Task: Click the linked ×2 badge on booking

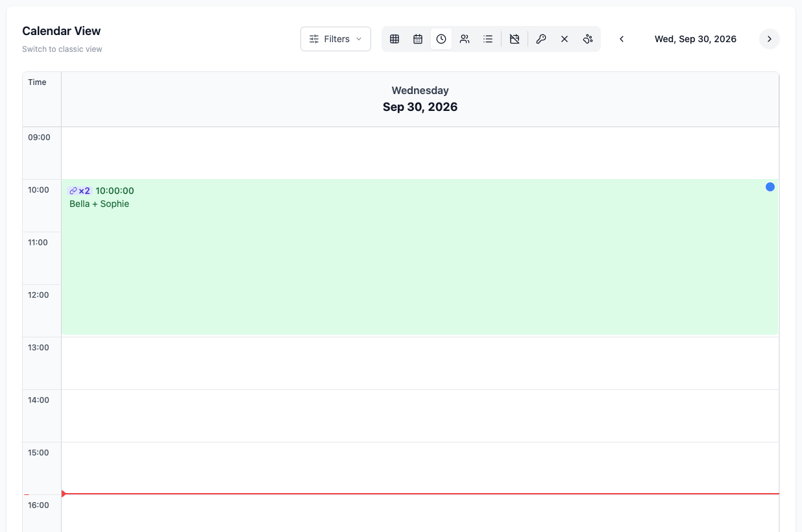Action: [x=80, y=191]
